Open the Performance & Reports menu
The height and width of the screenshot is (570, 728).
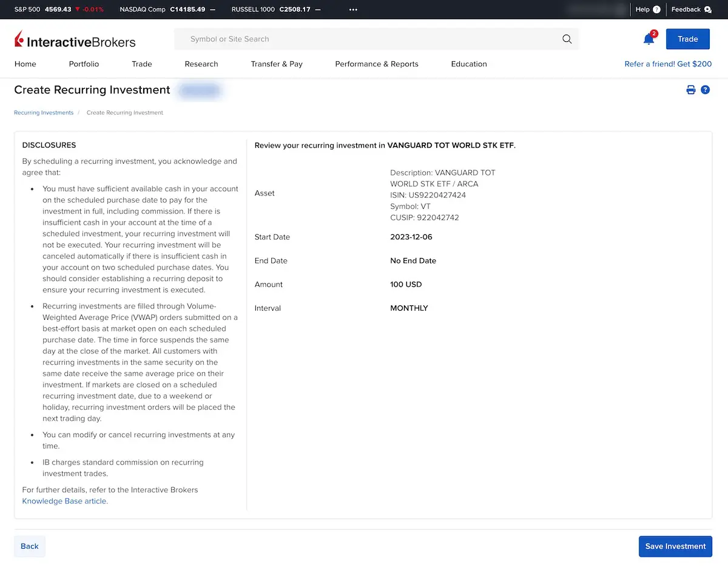click(377, 64)
